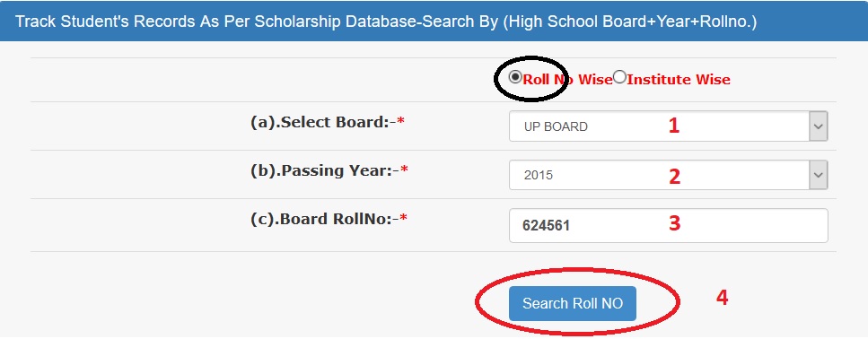
Task: Click the Search Roll NO button
Action: [x=573, y=303]
